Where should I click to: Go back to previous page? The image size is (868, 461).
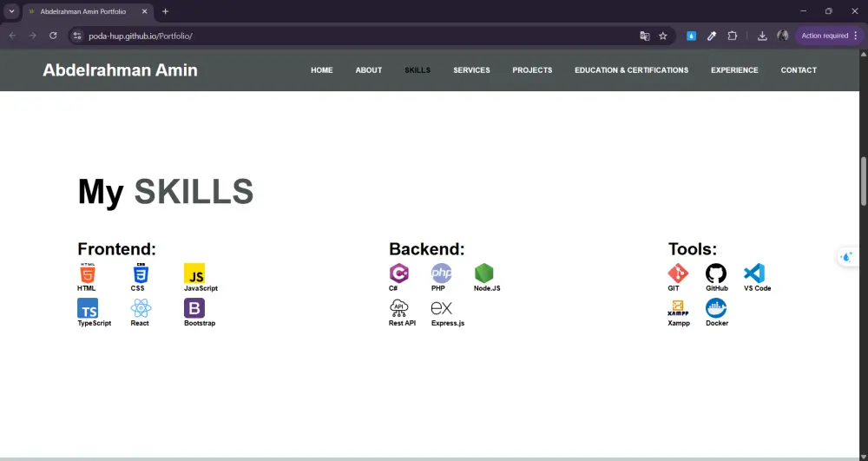click(13, 36)
